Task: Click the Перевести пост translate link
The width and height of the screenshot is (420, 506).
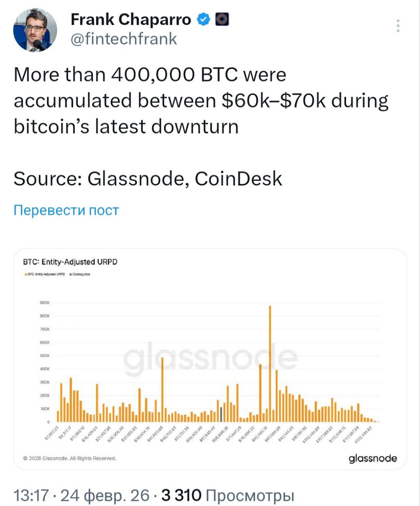Action: click(66, 210)
